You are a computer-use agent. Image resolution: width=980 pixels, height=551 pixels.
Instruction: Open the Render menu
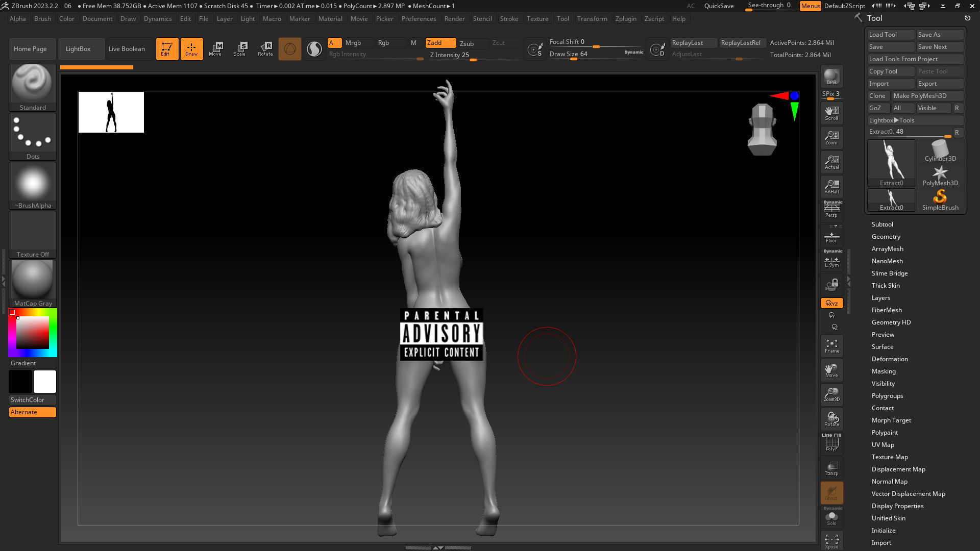click(x=454, y=19)
